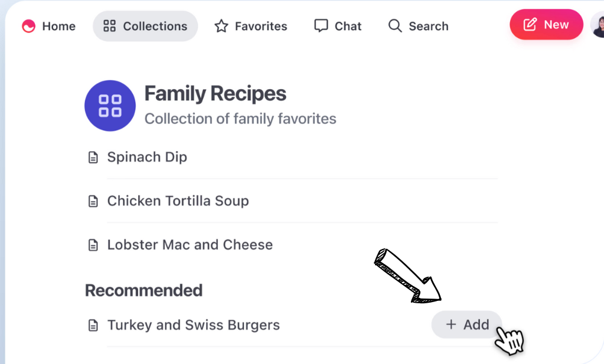The width and height of the screenshot is (604, 364).
Task: Click the Chat bubble icon
Action: (321, 26)
